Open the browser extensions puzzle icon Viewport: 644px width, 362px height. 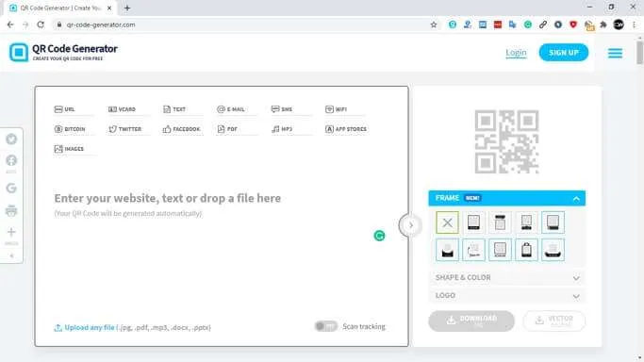[603, 25]
